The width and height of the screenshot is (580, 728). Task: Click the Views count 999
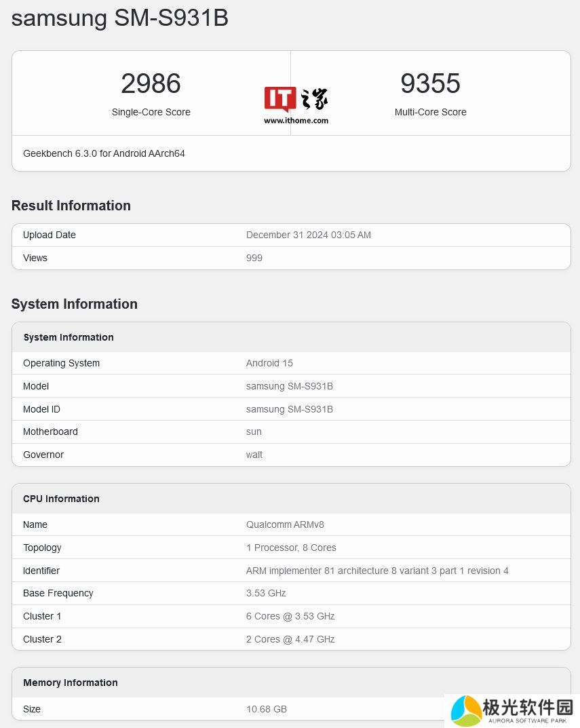click(254, 258)
